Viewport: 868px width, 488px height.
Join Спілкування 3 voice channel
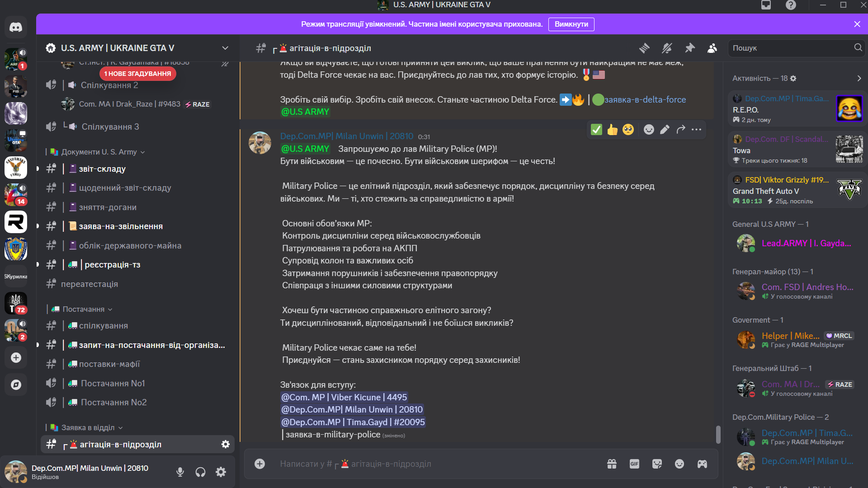tap(137, 127)
